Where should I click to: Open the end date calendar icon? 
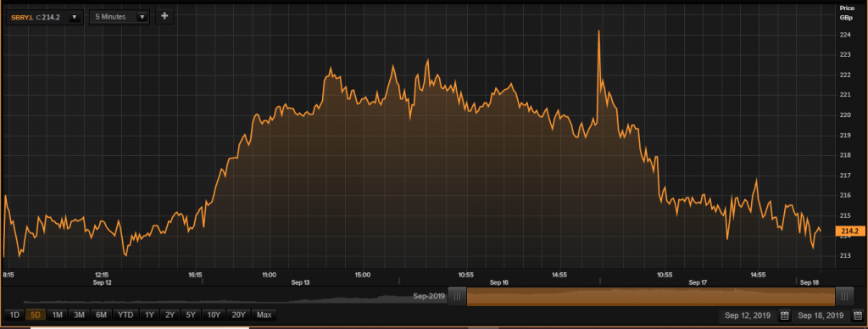[857, 315]
